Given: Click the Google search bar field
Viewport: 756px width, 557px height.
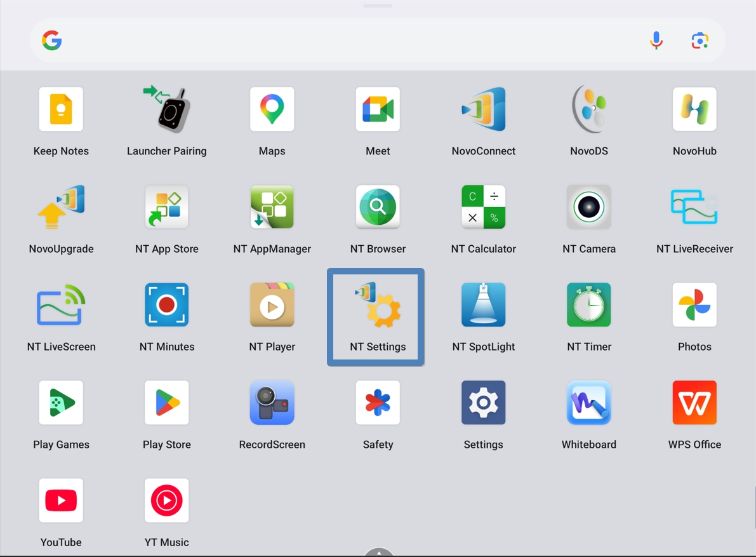Looking at the screenshot, I should coord(343,41).
